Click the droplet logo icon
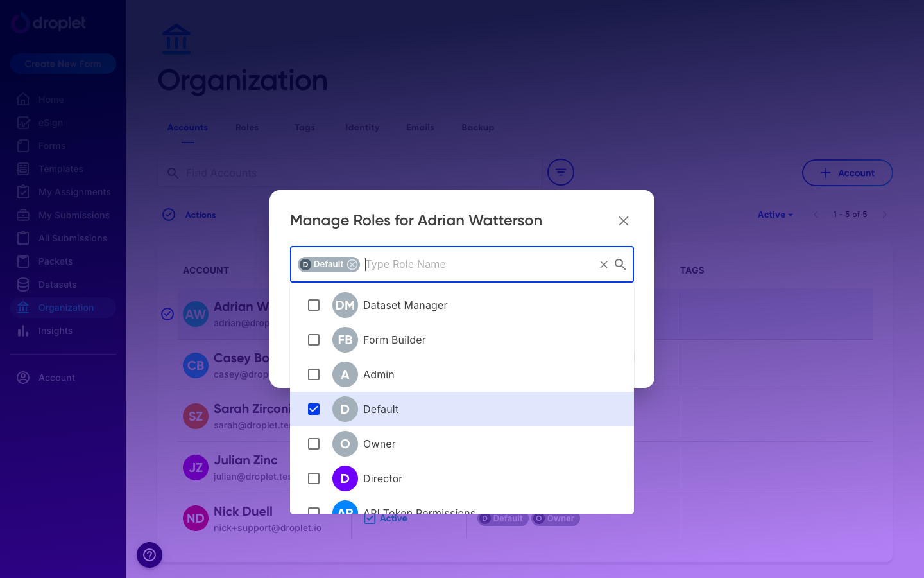 coord(20,22)
